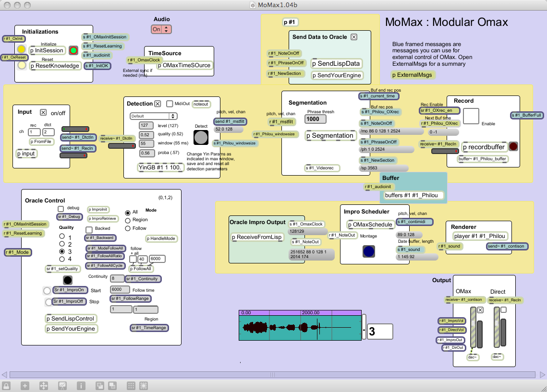Toggle the Send Data to Oracle X box

[354, 37]
